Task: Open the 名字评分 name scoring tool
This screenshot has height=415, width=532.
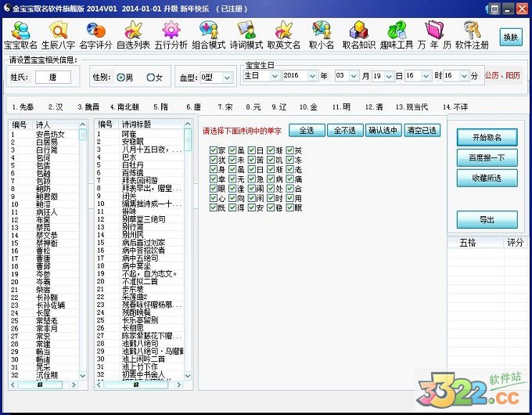Action: 95,35
